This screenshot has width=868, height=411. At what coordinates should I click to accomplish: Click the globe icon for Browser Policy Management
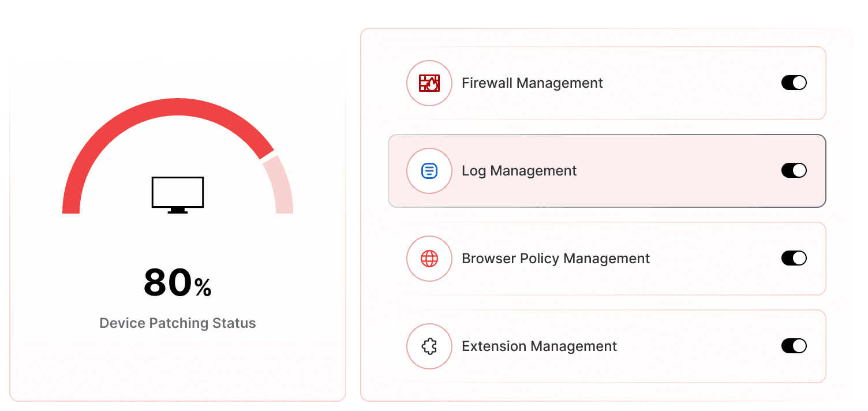[429, 259]
